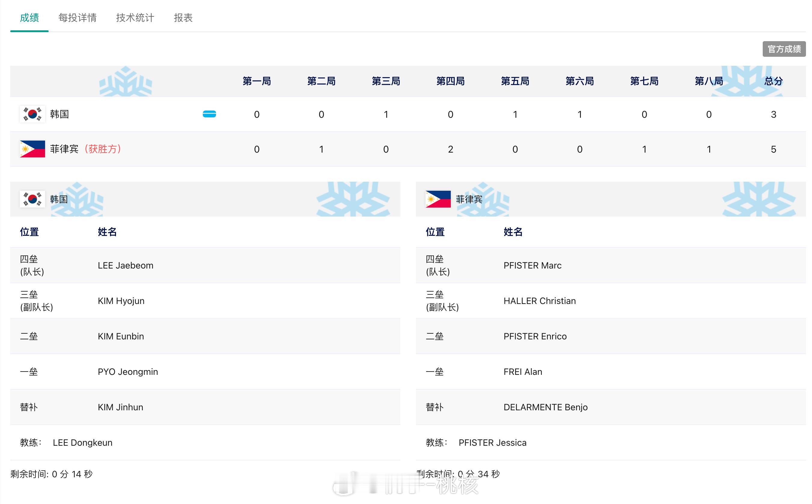Select player KIM Eunbin
Viewport: 812px width, 504px height.
[121, 336]
